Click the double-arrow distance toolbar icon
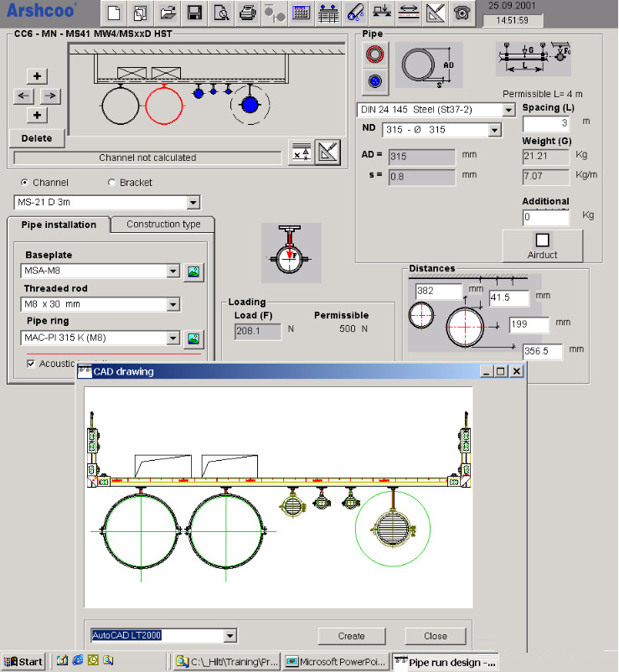 [409, 12]
